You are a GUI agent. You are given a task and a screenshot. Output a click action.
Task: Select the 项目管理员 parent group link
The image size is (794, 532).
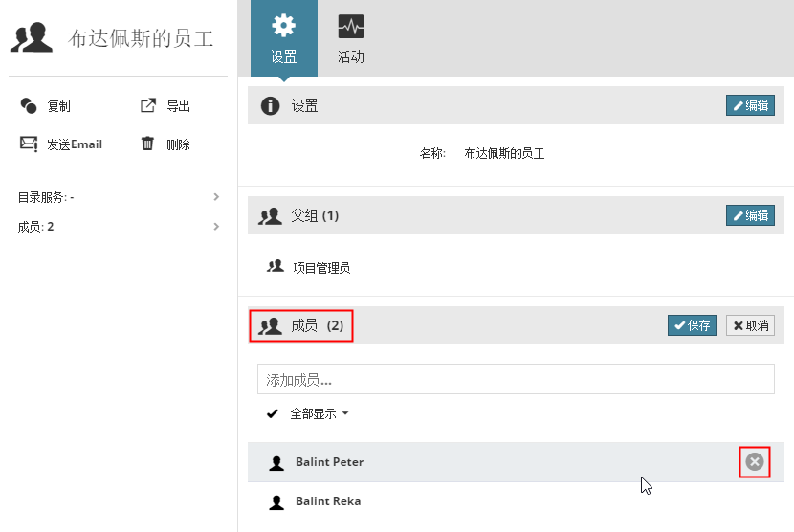(x=321, y=268)
